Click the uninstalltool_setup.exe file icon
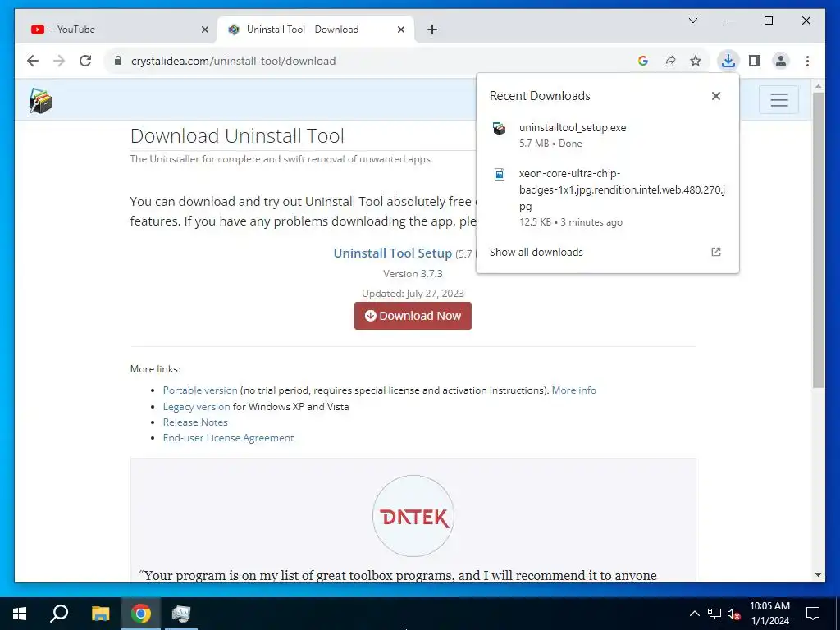This screenshot has width=840, height=630. pos(500,129)
